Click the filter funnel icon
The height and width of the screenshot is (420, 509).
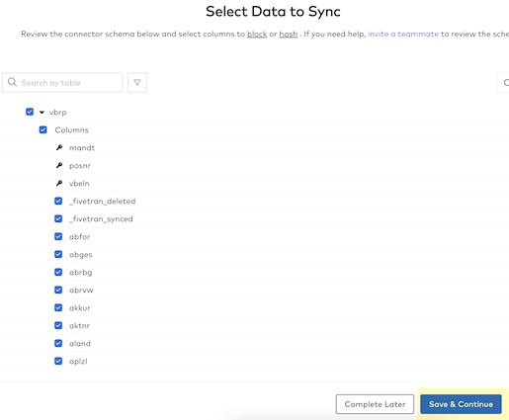pos(137,82)
